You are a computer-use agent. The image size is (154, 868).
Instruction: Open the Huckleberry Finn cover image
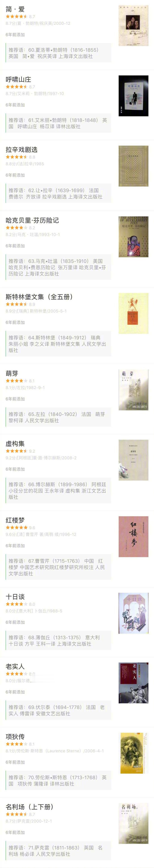coord(133,237)
